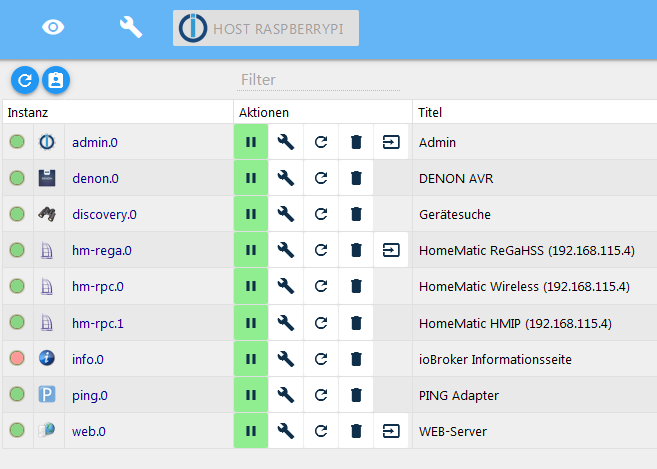The height and width of the screenshot is (469, 657).
Task: Delete the ping.0 instance
Action: coord(356,395)
